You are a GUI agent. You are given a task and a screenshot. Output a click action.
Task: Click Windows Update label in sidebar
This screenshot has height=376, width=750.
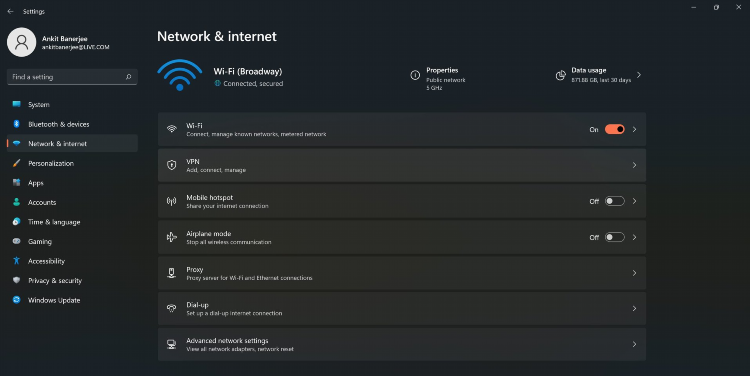54,300
